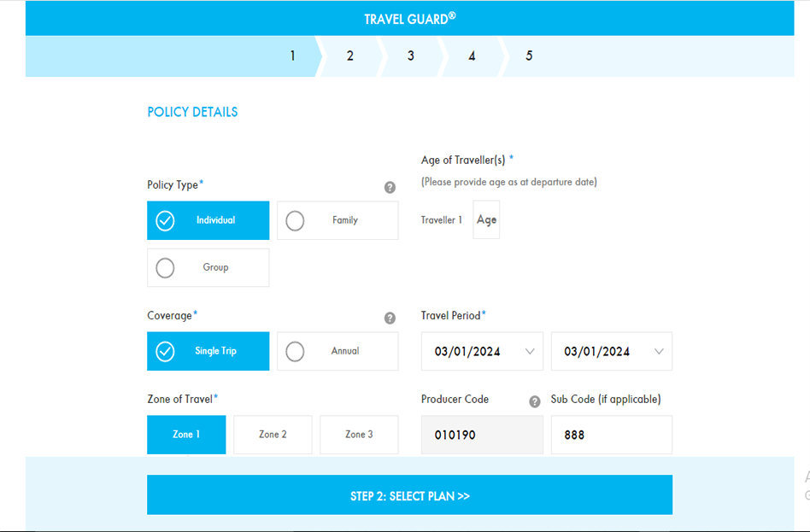
Task: Click the Step 2: Select Plan button
Action: click(x=409, y=494)
